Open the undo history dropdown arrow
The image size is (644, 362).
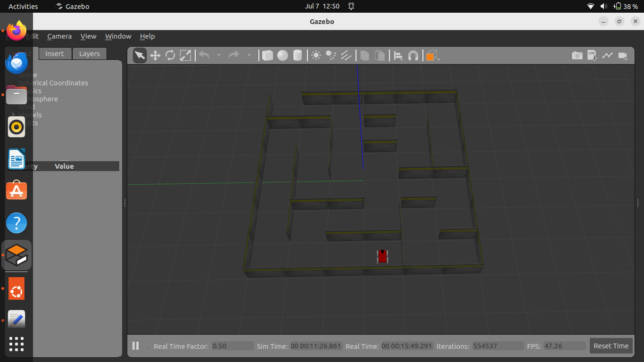click(219, 56)
